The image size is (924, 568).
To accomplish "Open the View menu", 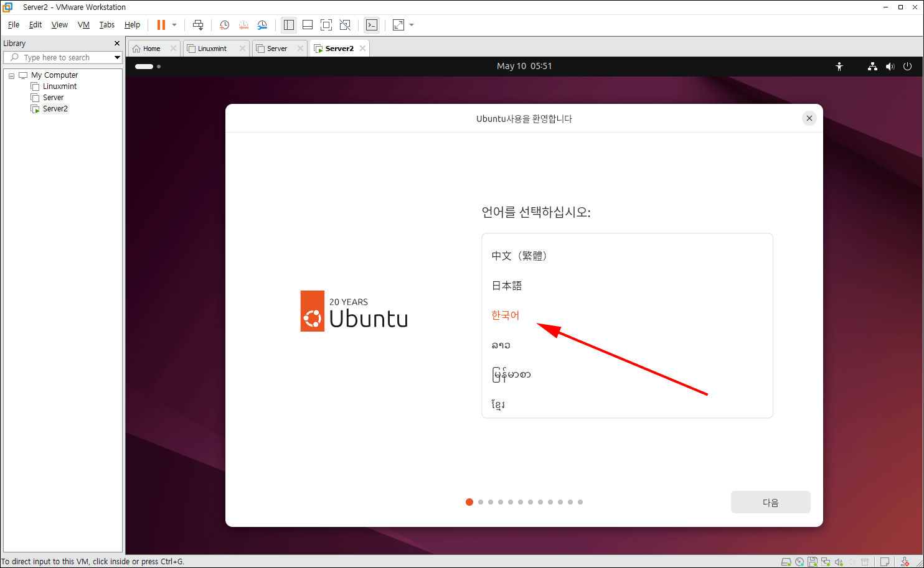I will coord(60,25).
